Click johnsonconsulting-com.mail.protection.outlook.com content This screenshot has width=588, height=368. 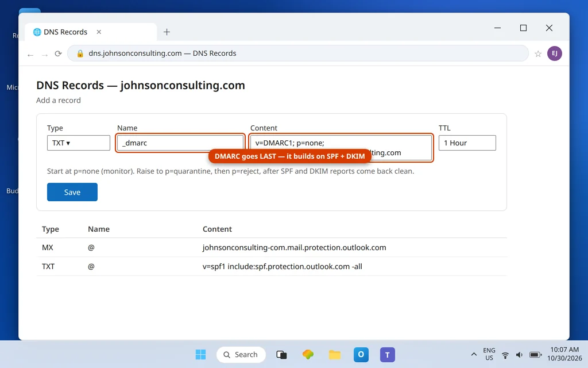click(295, 247)
